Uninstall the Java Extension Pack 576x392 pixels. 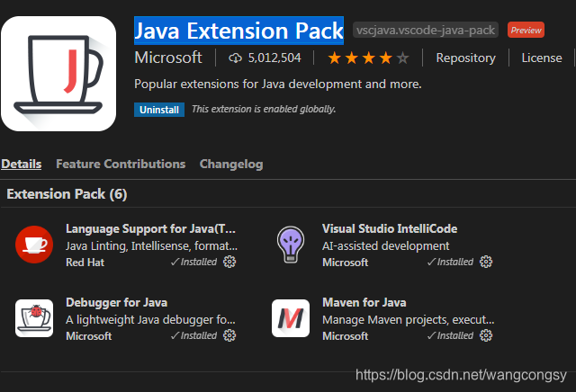[x=159, y=110]
